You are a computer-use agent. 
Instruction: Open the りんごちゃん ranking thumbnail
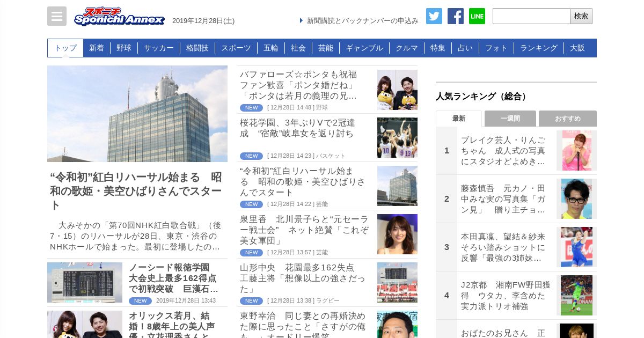576,151
